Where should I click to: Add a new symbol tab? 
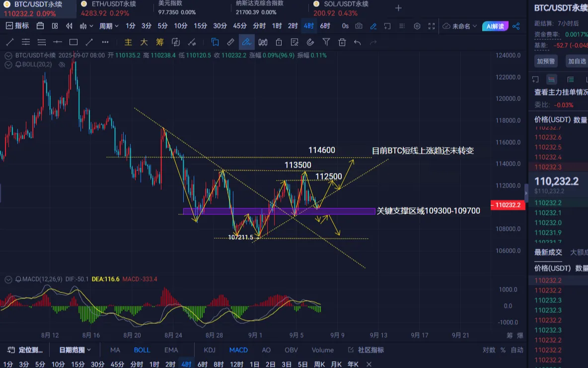click(x=398, y=8)
